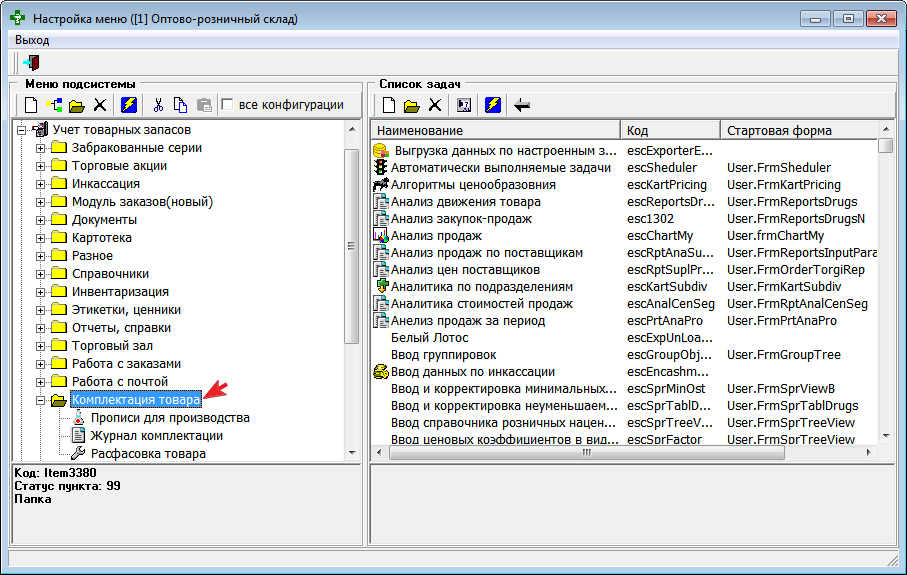Enable the 'все конфигурации' checkbox
This screenshot has height=575, width=907.
[x=228, y=105]
